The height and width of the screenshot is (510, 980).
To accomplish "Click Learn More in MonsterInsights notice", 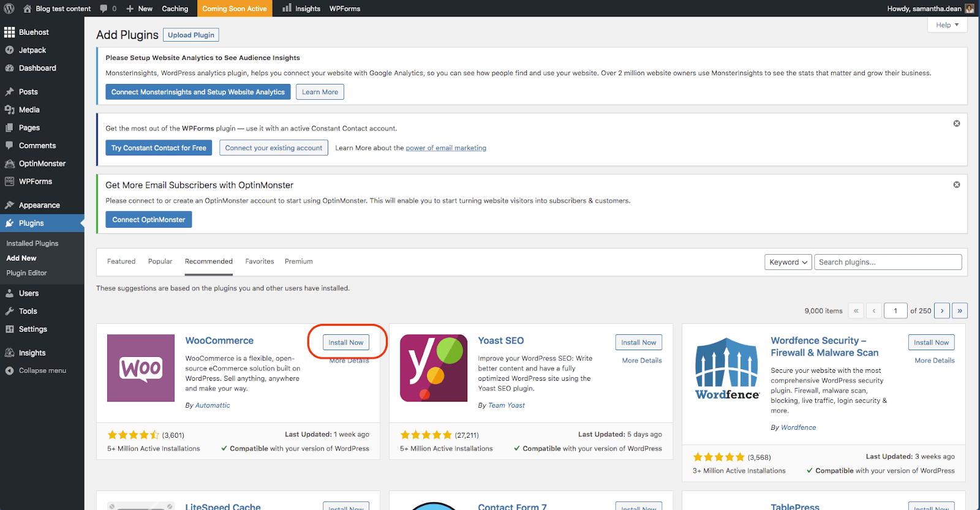I will [x=320, y=92].
